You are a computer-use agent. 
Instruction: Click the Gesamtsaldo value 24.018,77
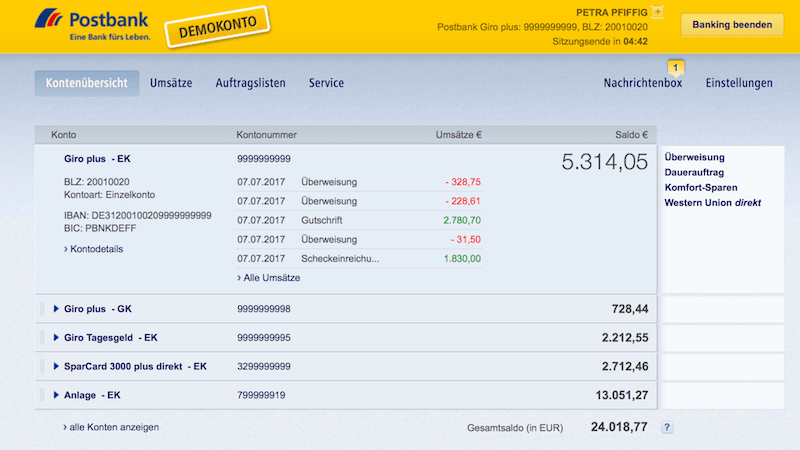pos(619,427)
